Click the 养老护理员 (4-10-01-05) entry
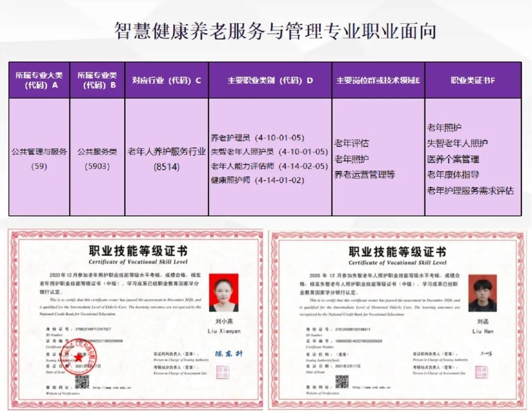This screenshot has width=532, height=411. [258, 138]
